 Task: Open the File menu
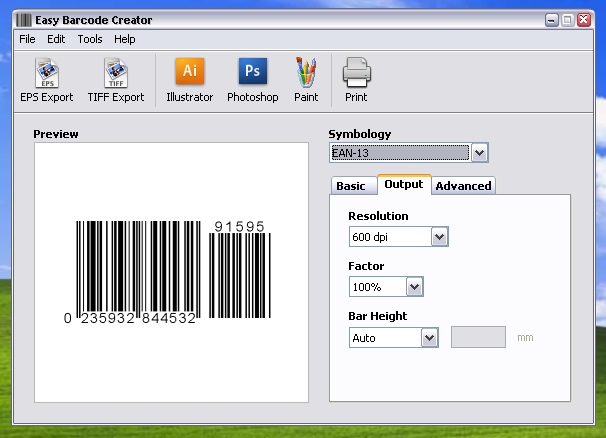[27, 39]
